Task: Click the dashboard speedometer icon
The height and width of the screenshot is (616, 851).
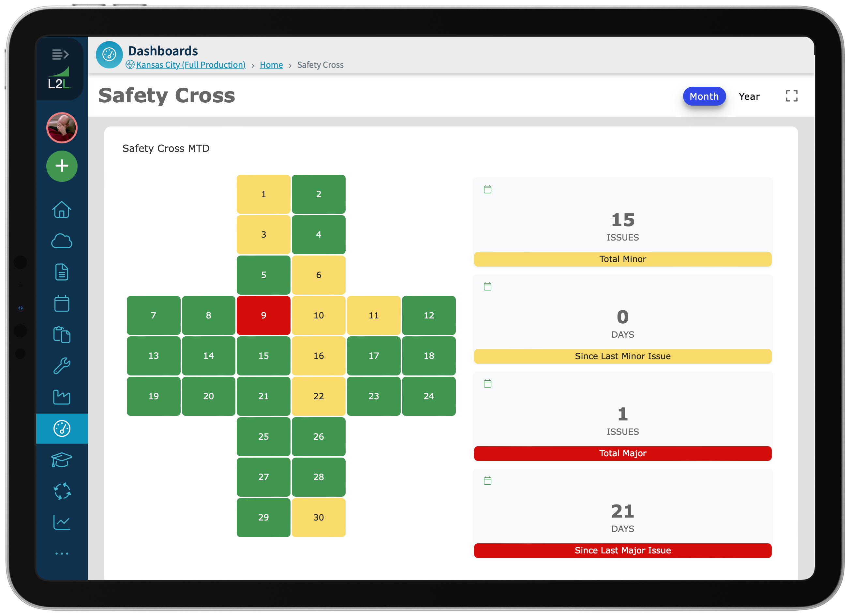Action: (61, 428)
